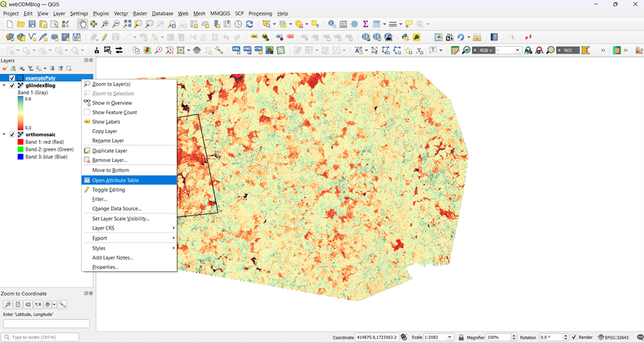Click the KML export icon
The height and width of the screenshot is (343, 644).
237,50
